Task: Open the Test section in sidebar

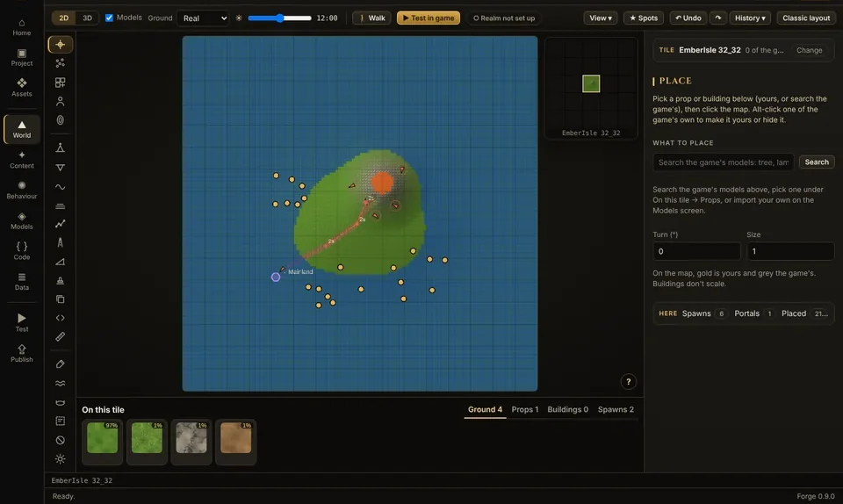Action: click(x=21, y=322)
